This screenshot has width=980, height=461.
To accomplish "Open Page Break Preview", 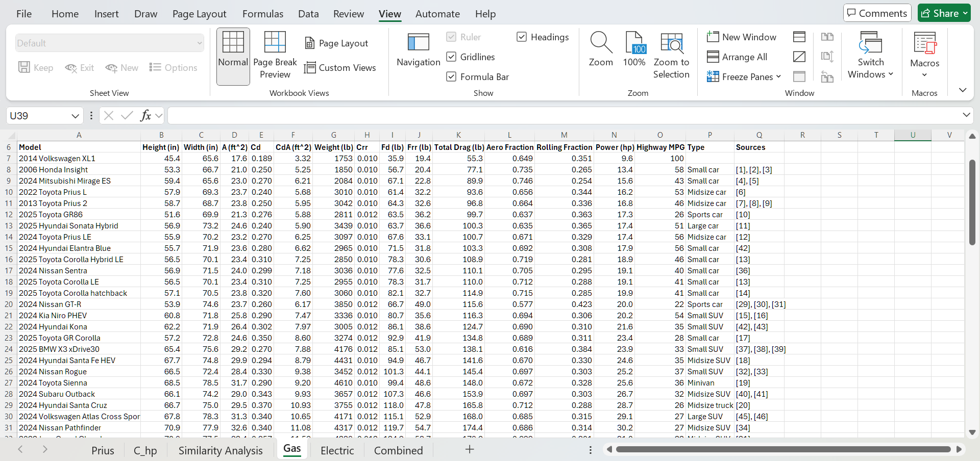I will click(x=275, y=55).
